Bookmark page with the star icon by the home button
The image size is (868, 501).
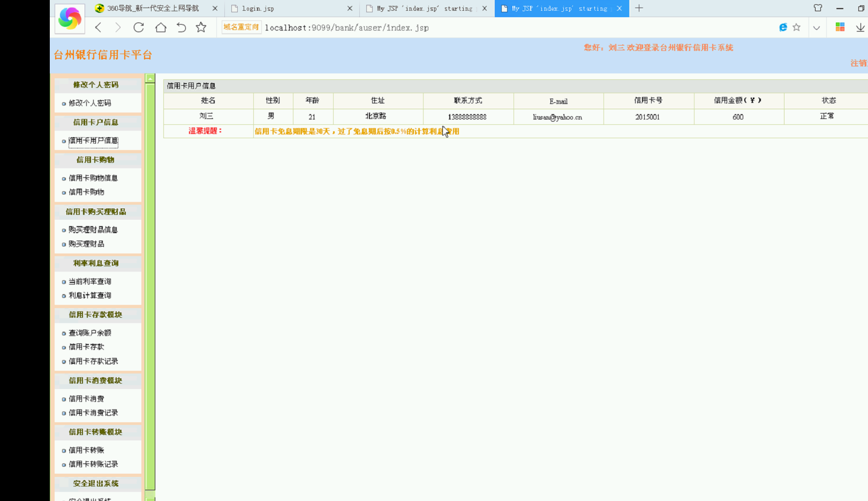click(x=201, y=27)
